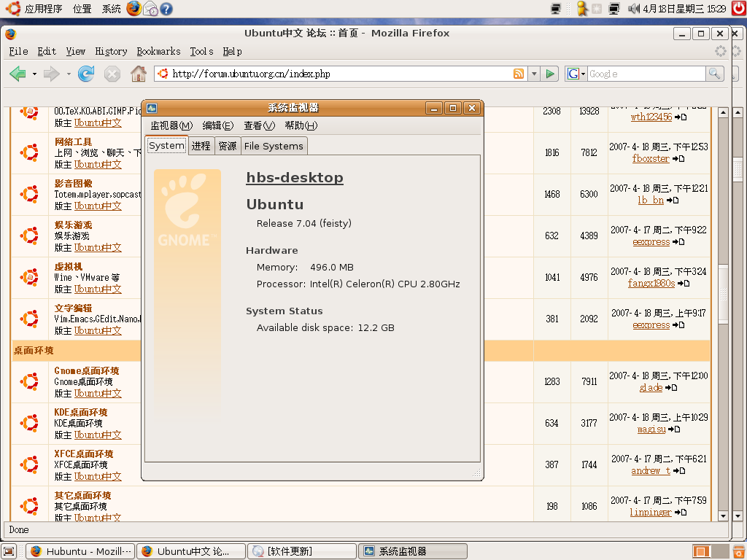The height and width of the screenshot is (560, 747).
Task: Click the RSS feed icon in the address bar
Action: (519, 74)
